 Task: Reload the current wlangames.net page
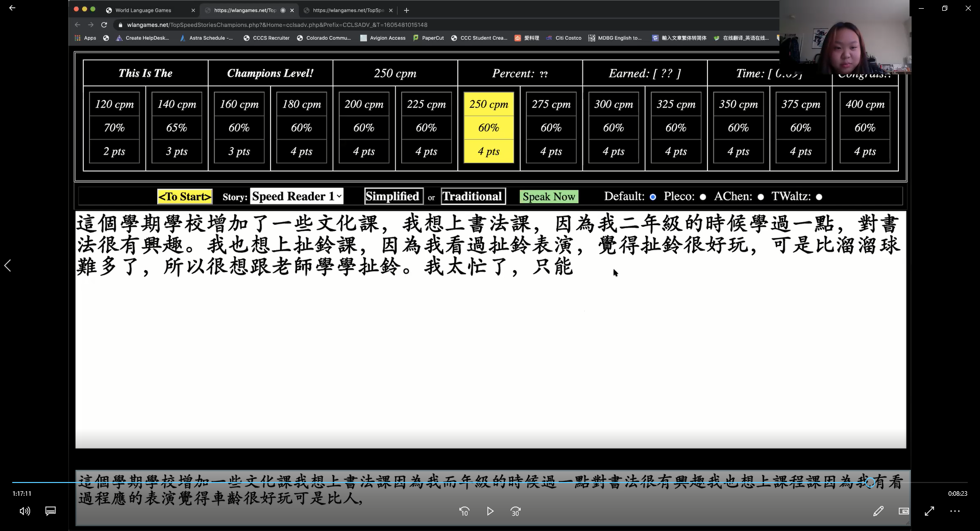104,25
